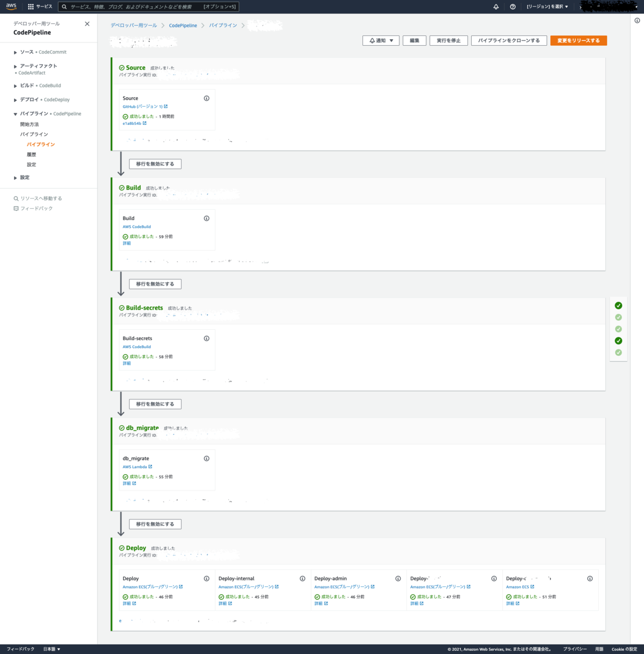Click リソースへ移動する search in sidebar
The image size is (644, 654).
pos(38,198)
